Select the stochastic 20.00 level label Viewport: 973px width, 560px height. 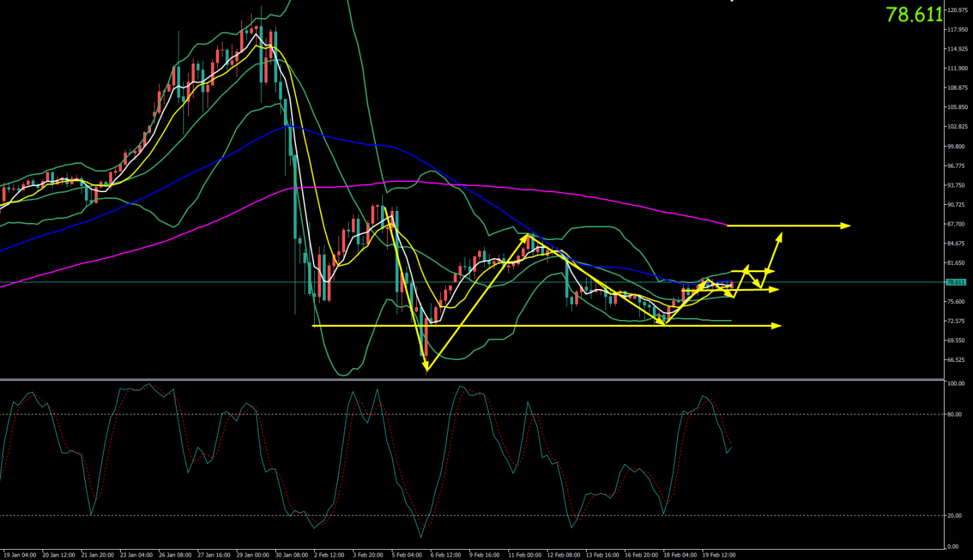(x=953, y=516)
